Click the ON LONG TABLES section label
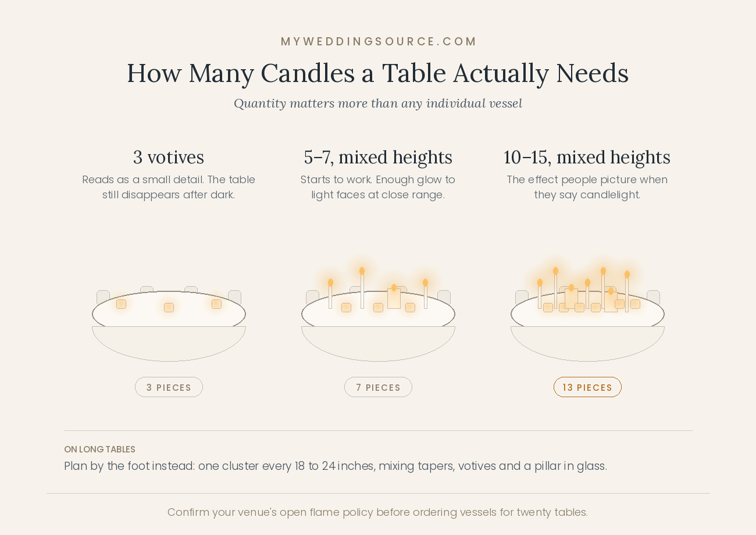Image resolution: width=756 pixels, height=535 pixels. (x=99, y=450)
